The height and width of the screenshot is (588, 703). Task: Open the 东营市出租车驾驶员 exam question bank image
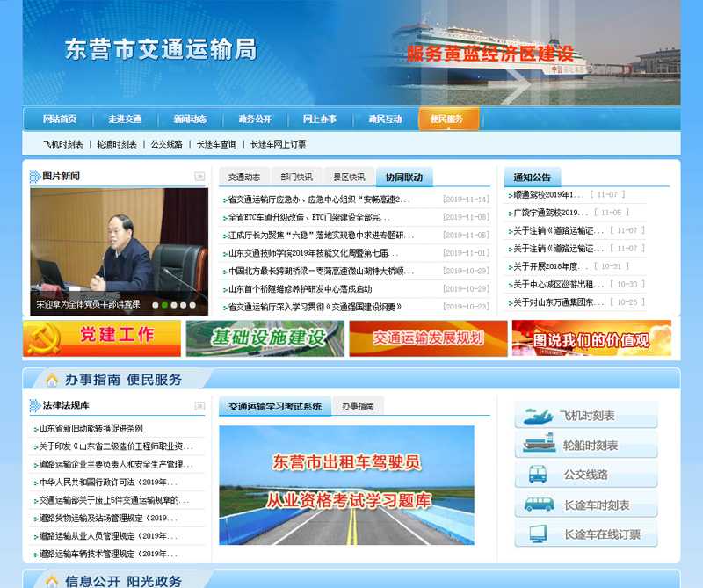click(x=346, y=485)
